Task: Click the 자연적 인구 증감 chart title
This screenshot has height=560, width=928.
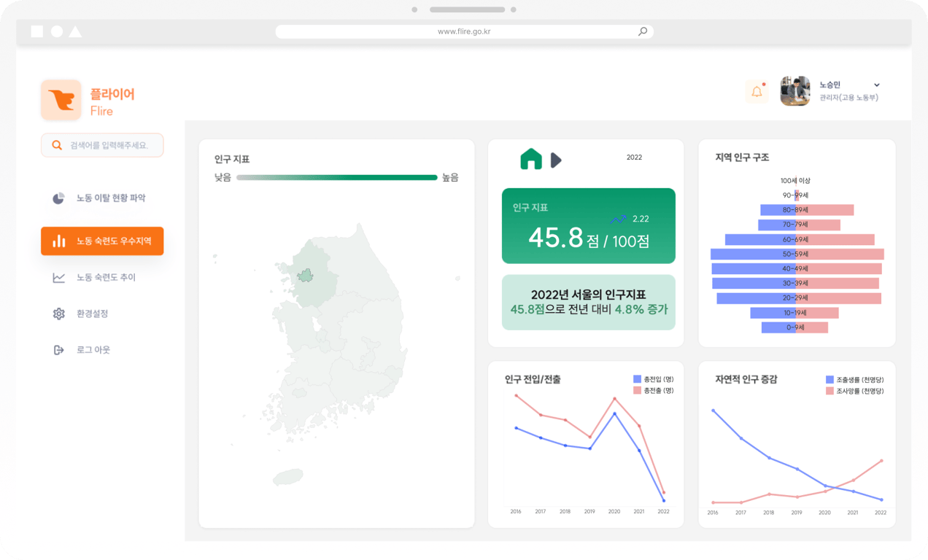Action: coord(746,380)
